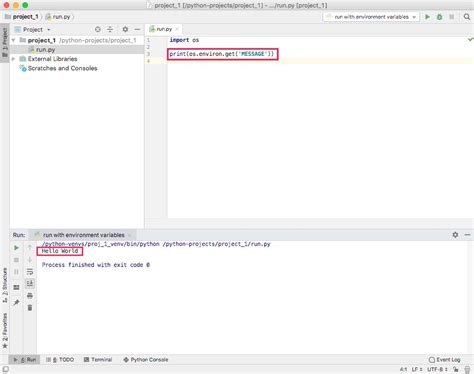
Task: Open Search Everywhere magnifier icon
Action: coord(467,17)
